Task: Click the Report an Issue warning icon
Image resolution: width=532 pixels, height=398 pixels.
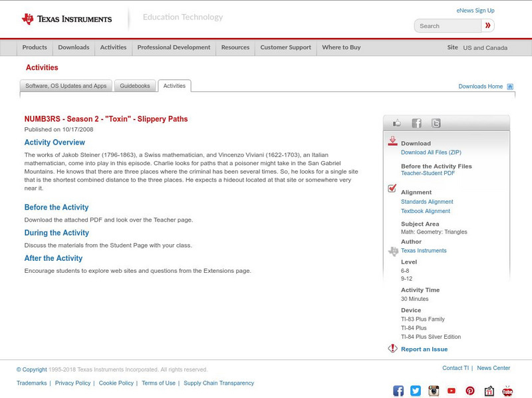Action: [x=391, y=348]
